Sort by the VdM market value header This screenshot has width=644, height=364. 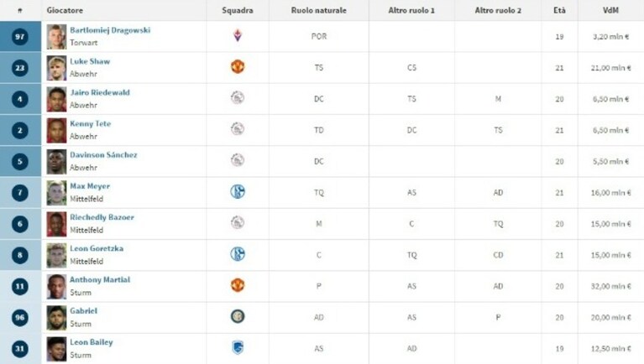[610, 10]
